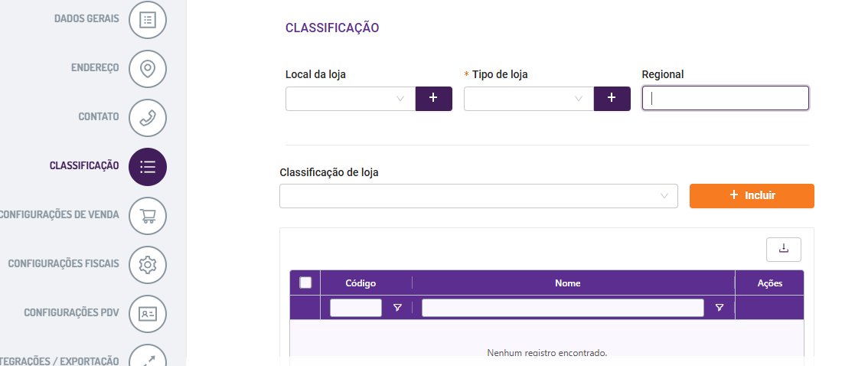Toggle the select-all checkbox in table header
Screen dimensions: 868x366
[305, 283]
